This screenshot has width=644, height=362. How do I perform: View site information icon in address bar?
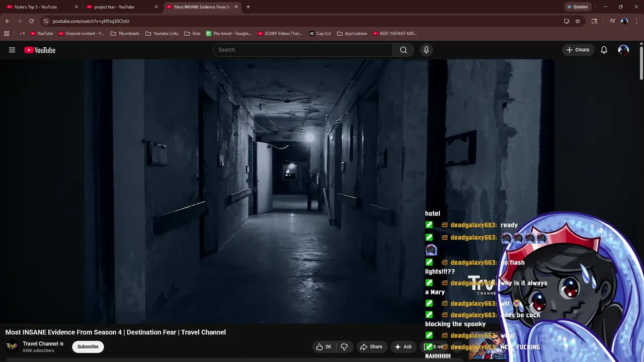pos(46,21)
